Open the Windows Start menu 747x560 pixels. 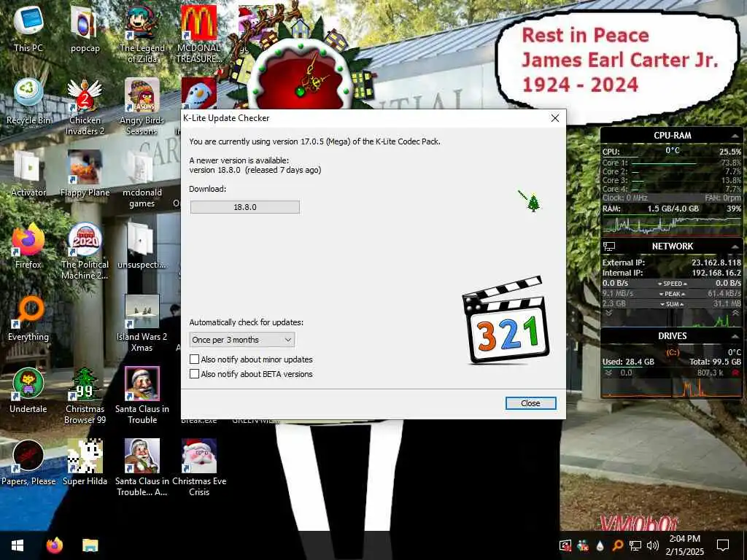click(18, 545)
